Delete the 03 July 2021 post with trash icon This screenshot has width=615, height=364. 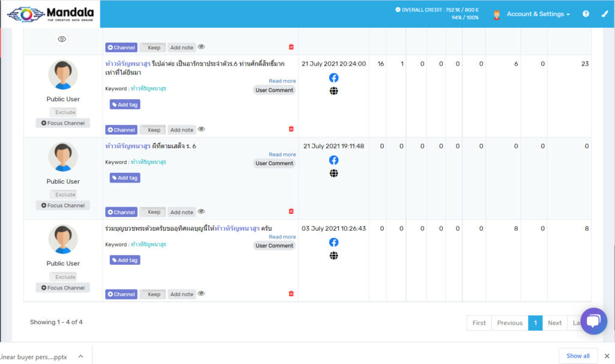click(291, 294)
